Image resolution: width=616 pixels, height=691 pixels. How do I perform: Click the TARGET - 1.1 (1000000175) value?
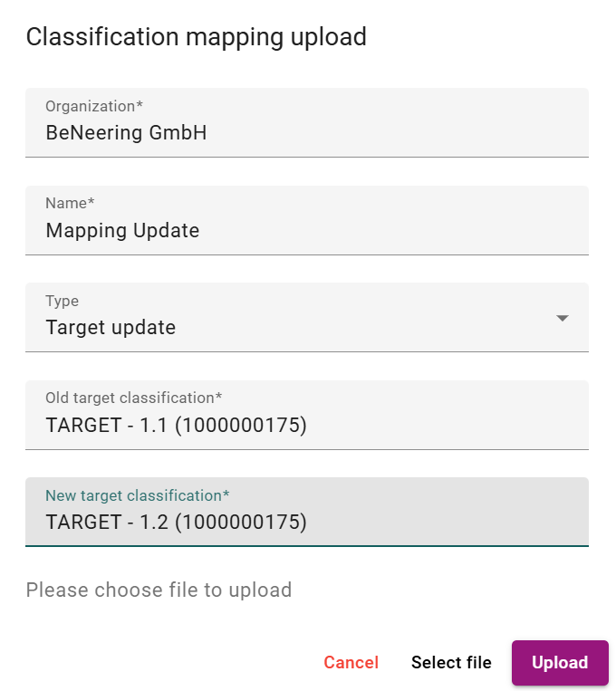point(176,425)
